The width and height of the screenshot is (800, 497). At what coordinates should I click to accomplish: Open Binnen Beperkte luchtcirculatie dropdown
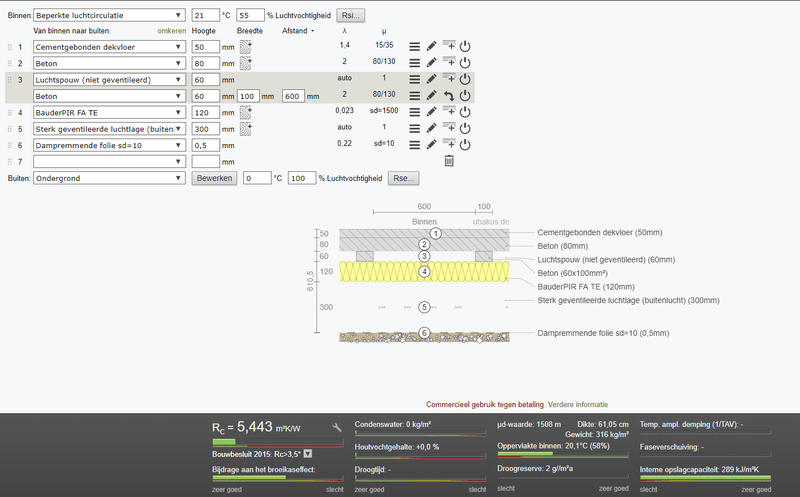[x=109, y=15]
